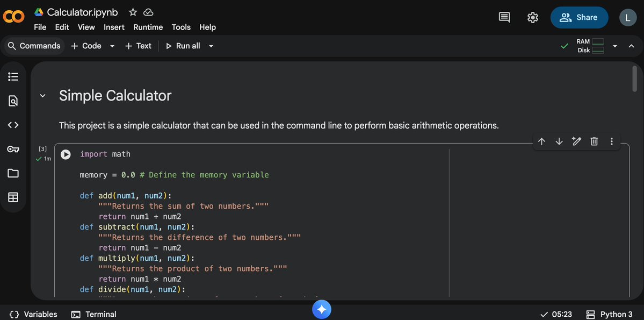The width and height of the screenshot is (644, 320).
Task: Open notebook comments
Action: click(504, 17)
